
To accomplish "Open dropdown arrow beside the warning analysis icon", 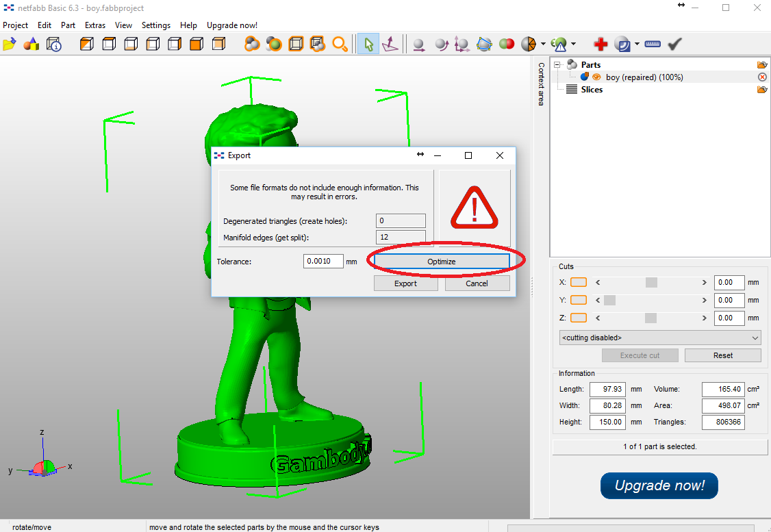I will click(573, 45).
